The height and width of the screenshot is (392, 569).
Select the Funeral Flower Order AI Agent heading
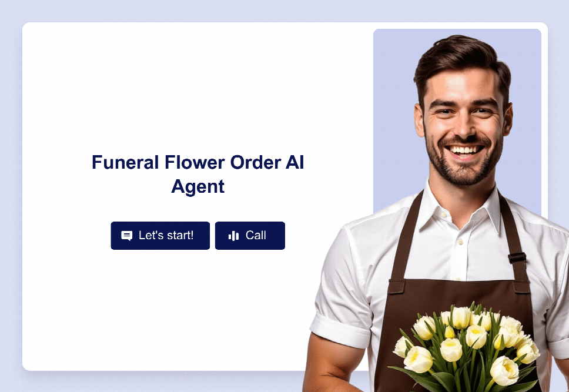pyautogui.click(x=198, y=174)
